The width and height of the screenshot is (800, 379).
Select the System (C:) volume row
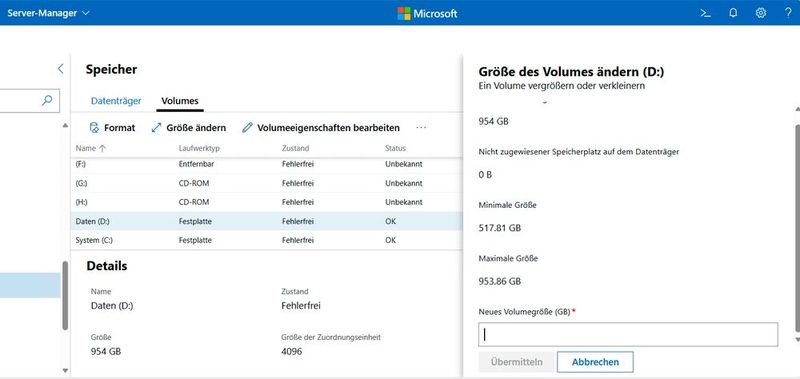pos(266,240)
